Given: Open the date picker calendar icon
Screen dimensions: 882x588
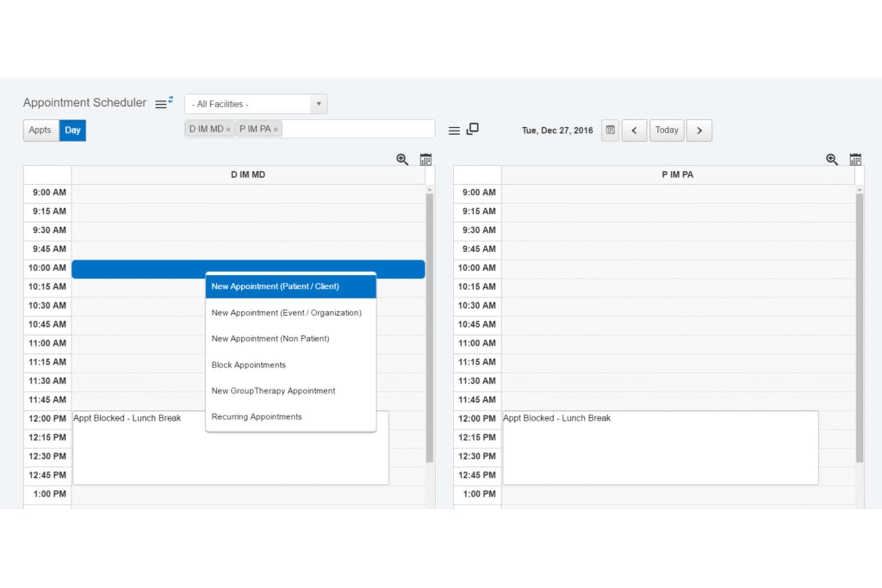Looking at the screenshot, I should [610, 130].
